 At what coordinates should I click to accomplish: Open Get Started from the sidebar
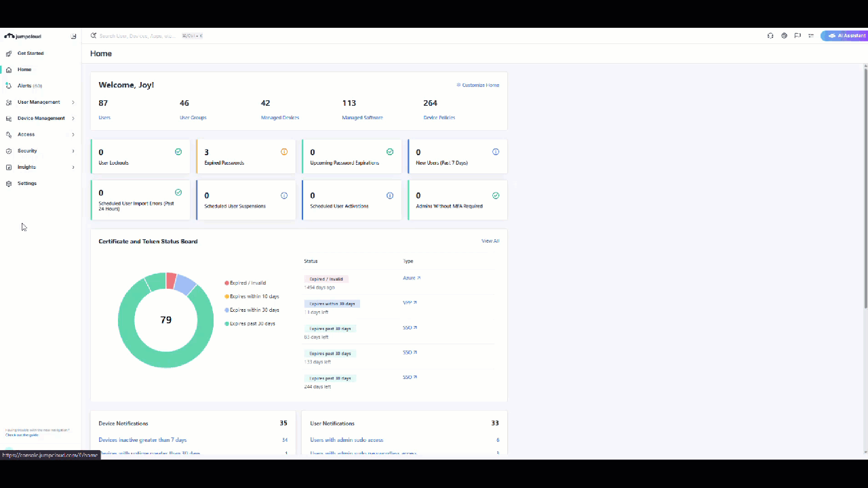30,54
